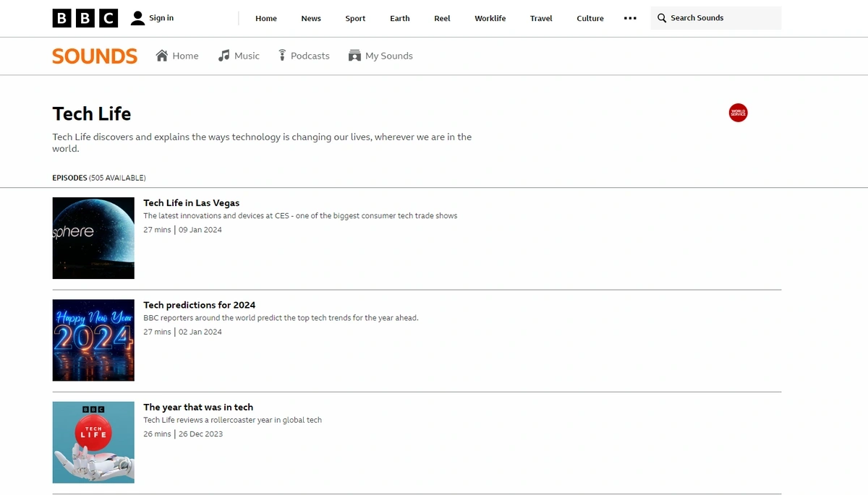This screenshot has height=495, width=868.
Task: Switch to the Worklife section
Action: coord(490,18)
